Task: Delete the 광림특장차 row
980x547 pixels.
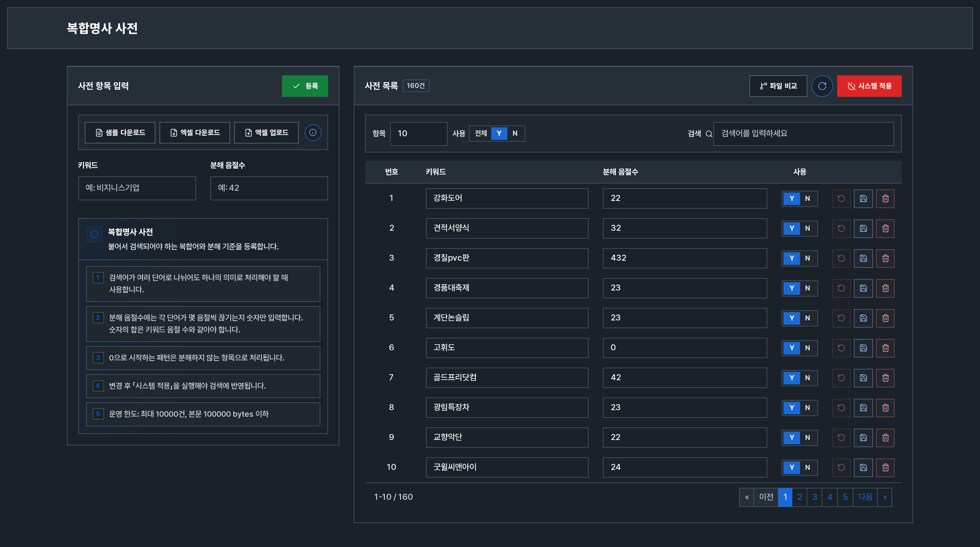Action: pos(885,408)
